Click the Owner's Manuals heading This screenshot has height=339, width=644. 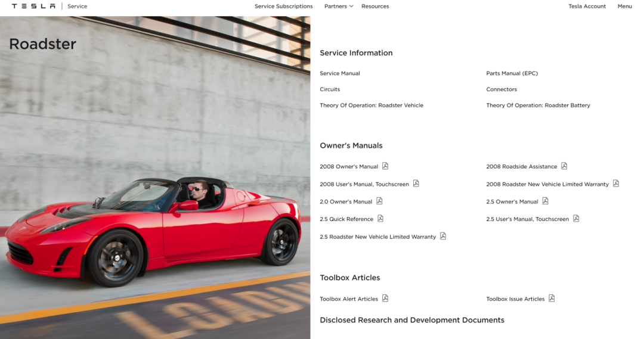coord(351,145)
